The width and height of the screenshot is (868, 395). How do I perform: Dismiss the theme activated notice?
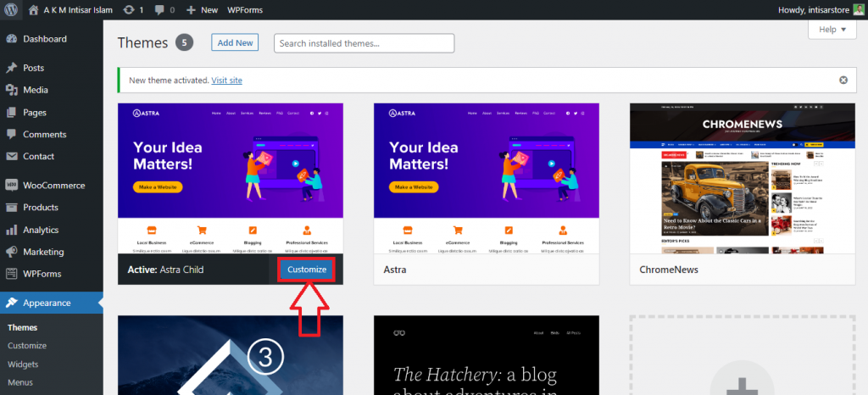point(843,81)
